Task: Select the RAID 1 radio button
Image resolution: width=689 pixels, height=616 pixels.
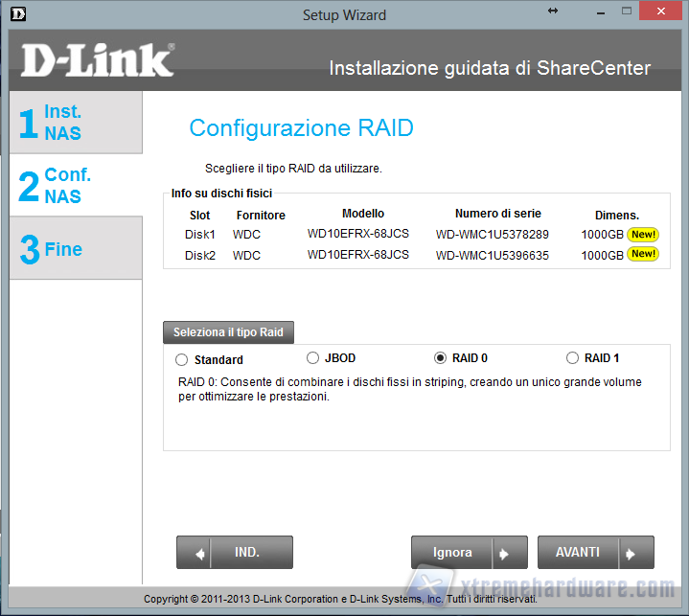Action: tap(573, 358)
